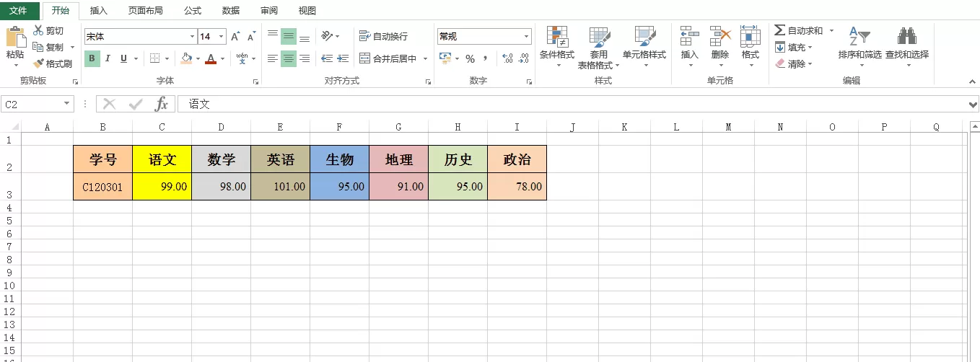The image size is (980, 362).
Task: Select column header F
Action: point(339,127)
